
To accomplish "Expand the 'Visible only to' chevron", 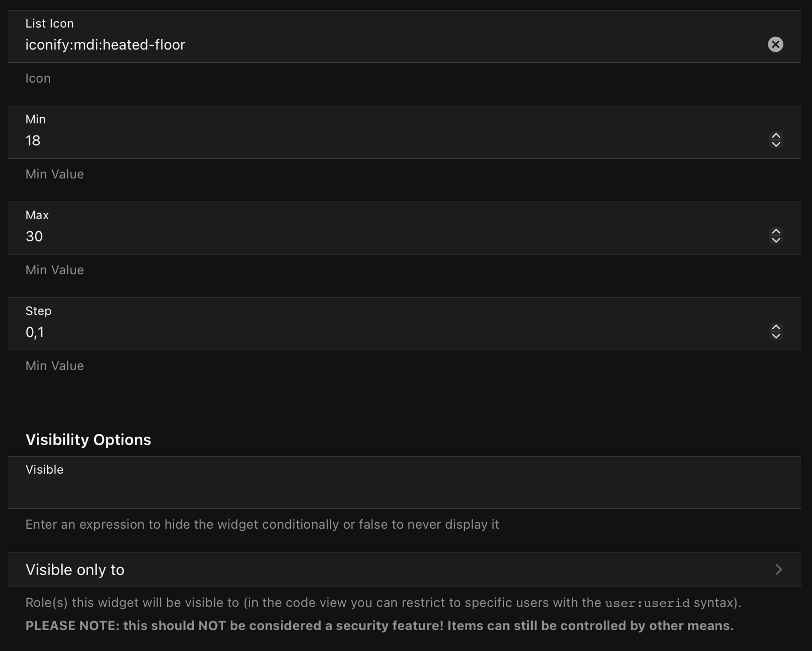I will coord(778,569).
